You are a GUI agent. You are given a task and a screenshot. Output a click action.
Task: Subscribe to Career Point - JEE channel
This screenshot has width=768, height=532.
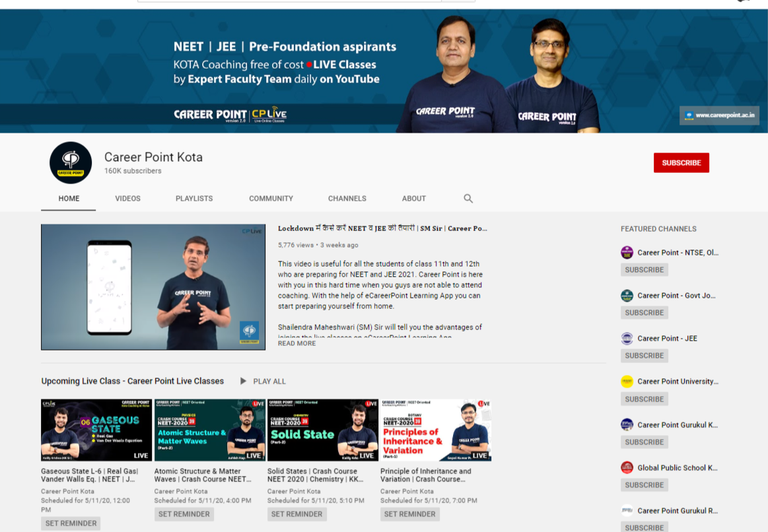(644, 356)
